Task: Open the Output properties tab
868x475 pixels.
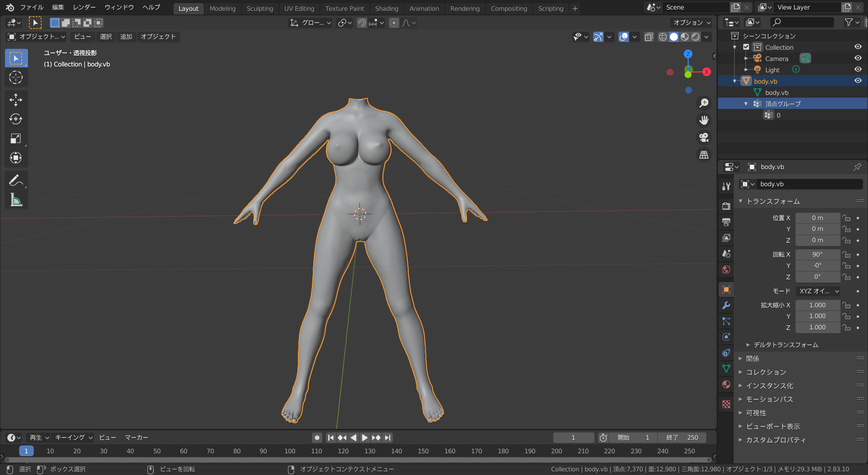Action: (x=726, y=222)
